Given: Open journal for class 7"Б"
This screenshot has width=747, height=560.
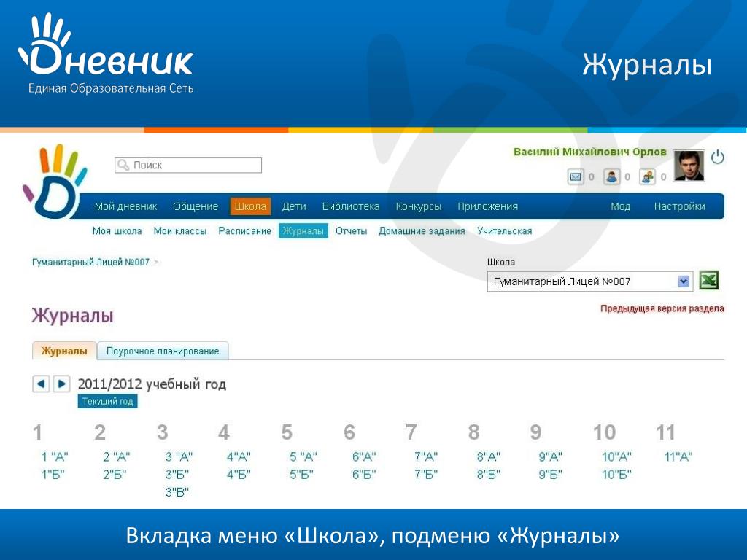Looking at the screenshot, I should click(426, 474).
